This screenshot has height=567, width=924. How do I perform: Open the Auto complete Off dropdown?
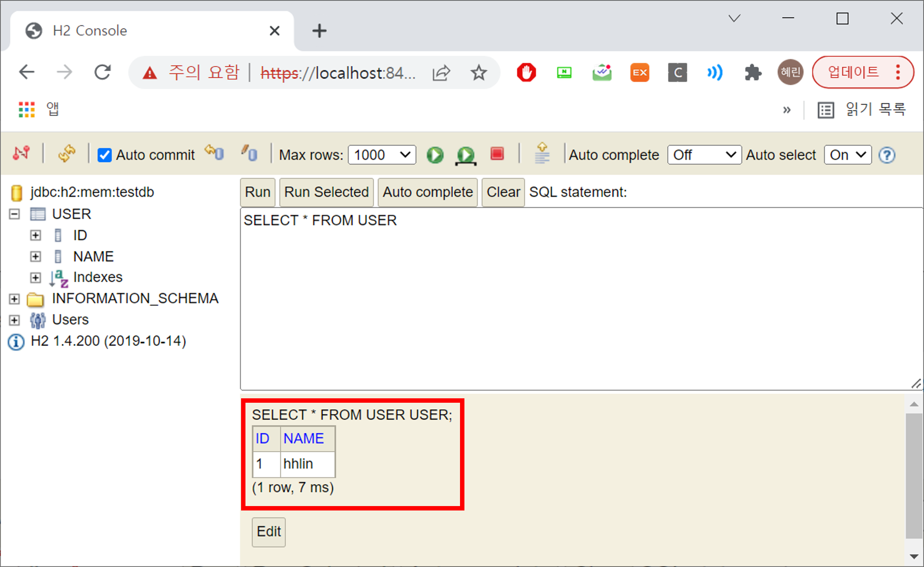click(704, 155)
